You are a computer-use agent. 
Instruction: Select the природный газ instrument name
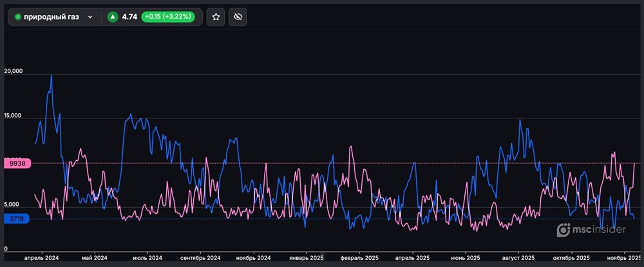tap(52, 17)
